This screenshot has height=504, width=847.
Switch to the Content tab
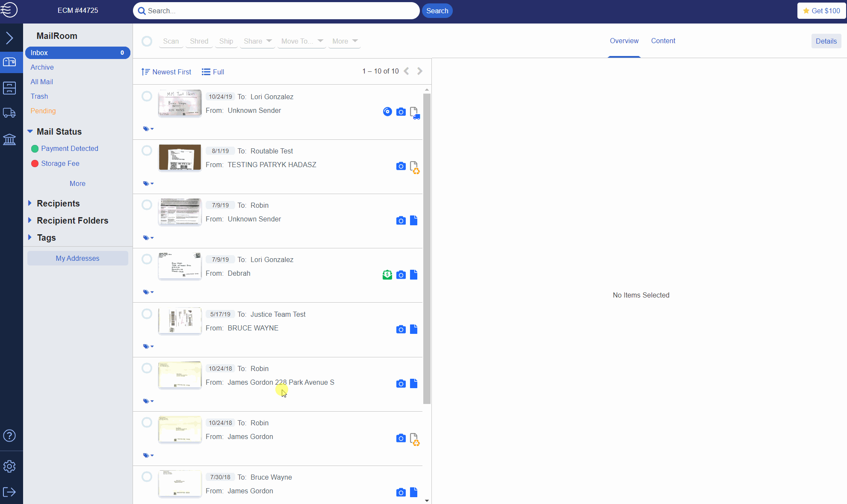point(663,41)
